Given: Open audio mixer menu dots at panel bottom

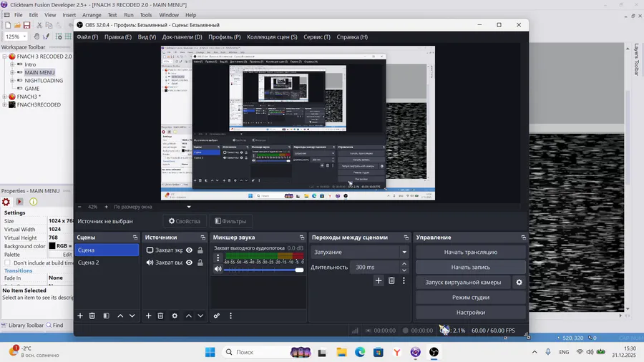Looking at the screenshot, I should tap(230, 315).
